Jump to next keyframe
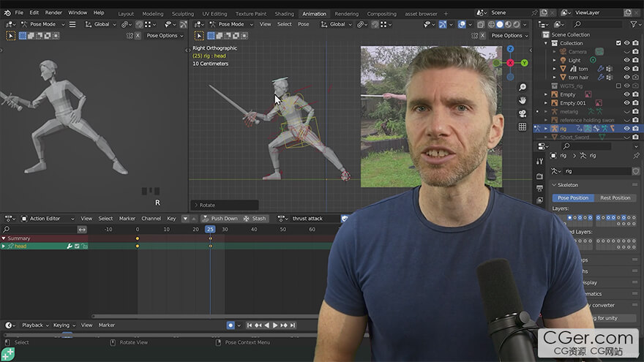644x362 pixels. pyautogui.click(x=284, y=325)
